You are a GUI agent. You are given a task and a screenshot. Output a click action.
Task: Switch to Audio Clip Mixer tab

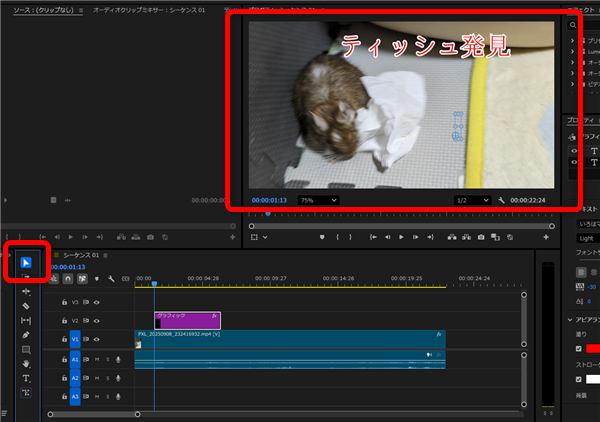(150, 9)
